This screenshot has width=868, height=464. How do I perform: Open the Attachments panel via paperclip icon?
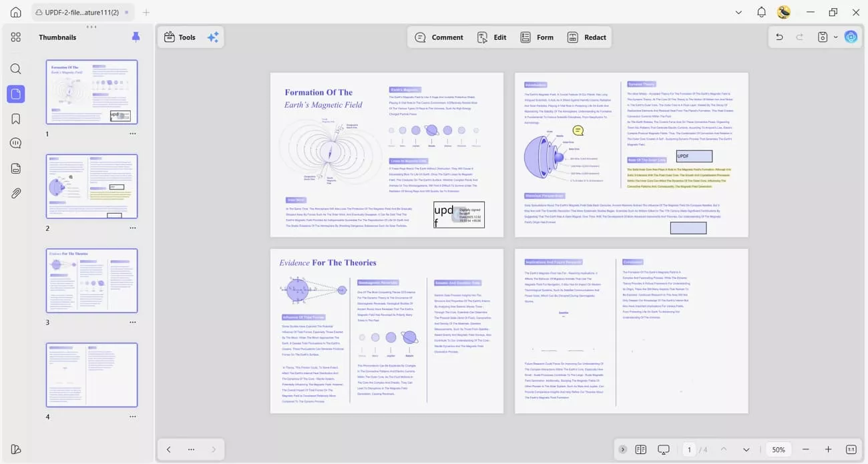[x=15, y=193]
